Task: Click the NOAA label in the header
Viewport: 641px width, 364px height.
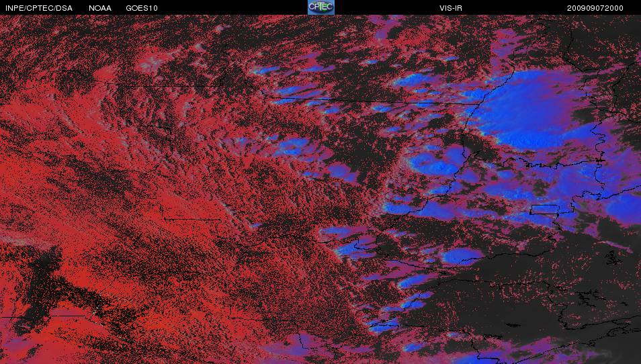Action: (99, 8)
